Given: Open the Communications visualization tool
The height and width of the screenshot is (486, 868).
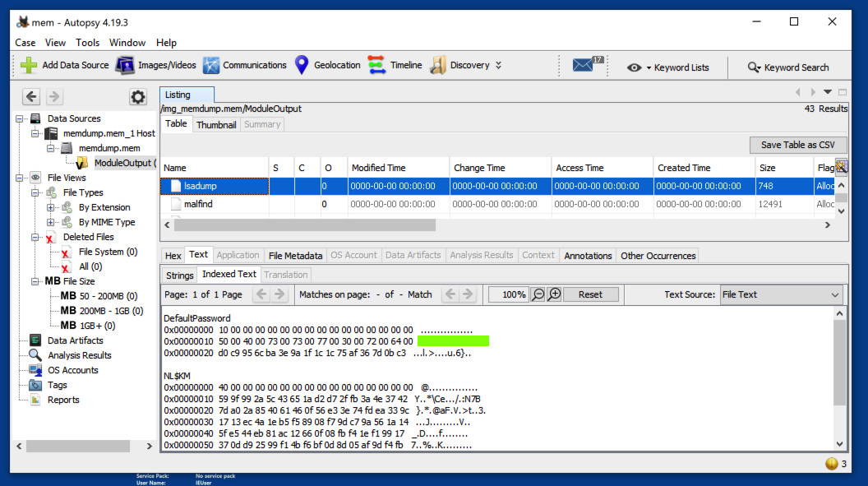Looking at the screenshot, I should point(244,65).
